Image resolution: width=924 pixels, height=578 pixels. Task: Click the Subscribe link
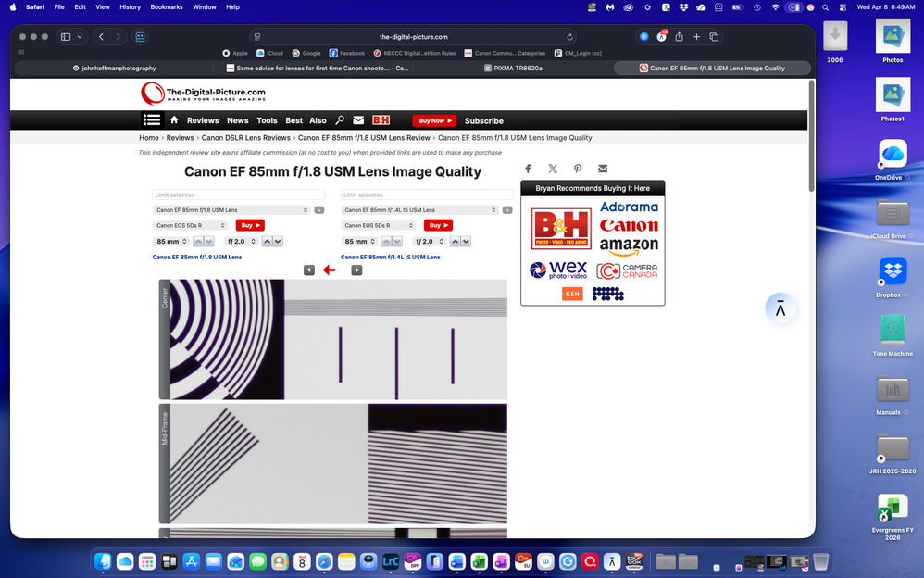[484, 121]
